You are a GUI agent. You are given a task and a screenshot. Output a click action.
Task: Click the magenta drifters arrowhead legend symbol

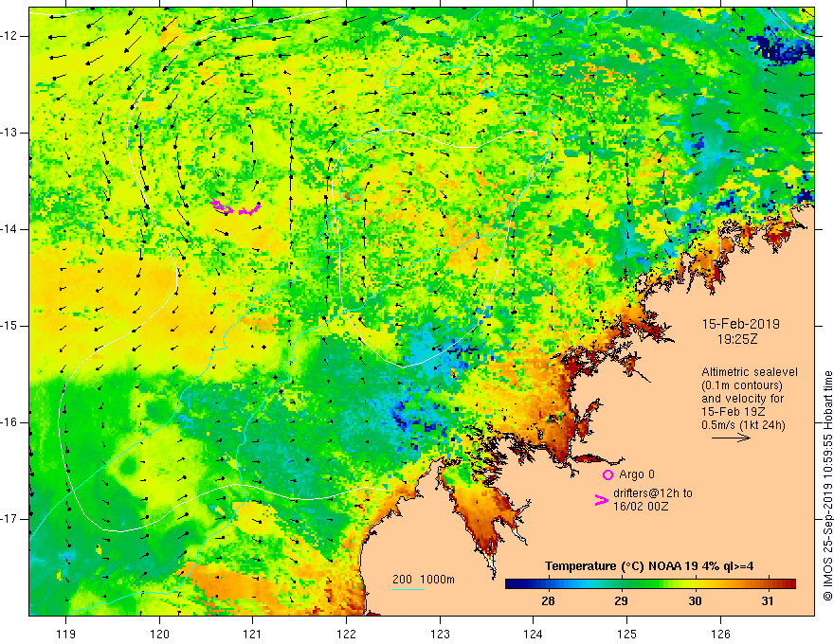tap(601, 500)
